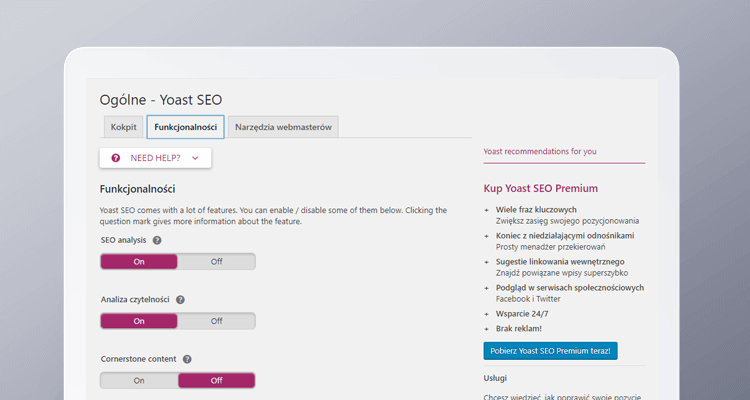Set Analiza czytelności to On
Viewport: 750px width, 400px height.
pos(139,321)
